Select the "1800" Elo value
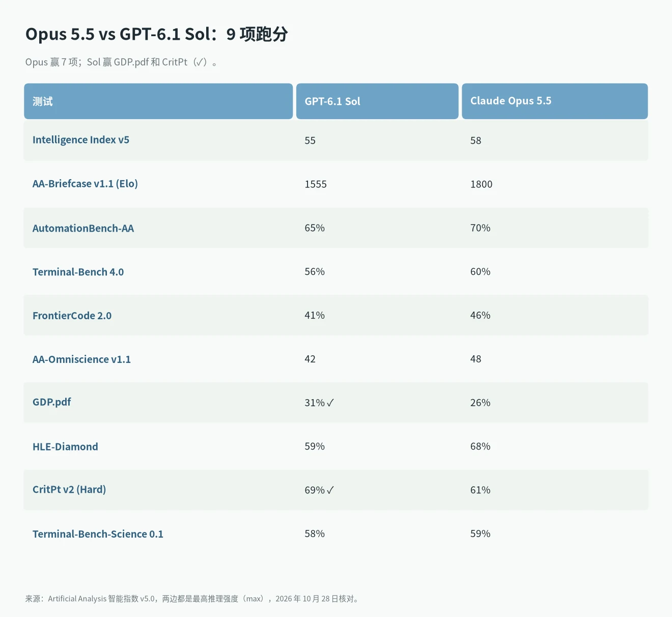 pos(481,184)
